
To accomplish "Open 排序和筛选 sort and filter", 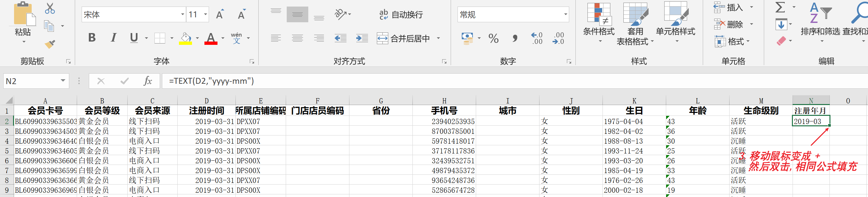I will coord(821,22).
